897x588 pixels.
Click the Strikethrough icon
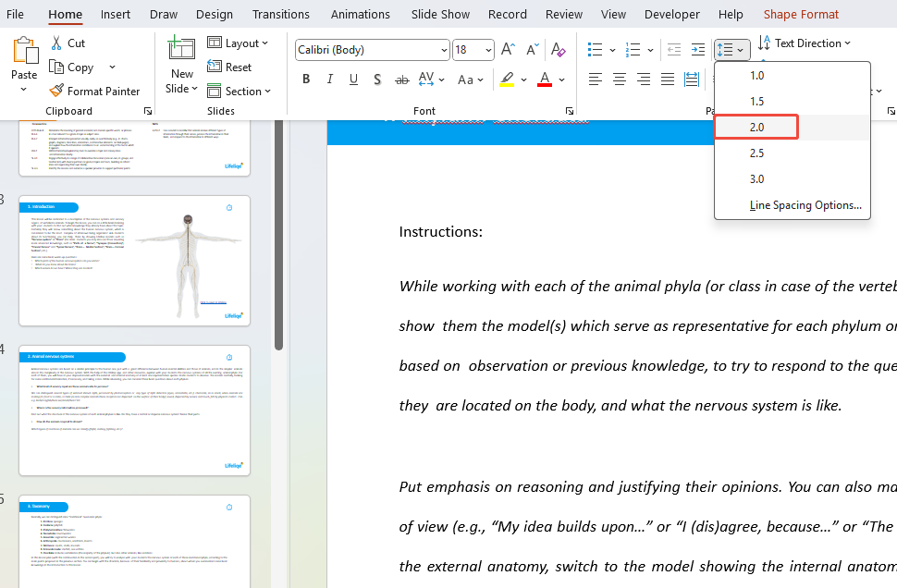[401, 80]
